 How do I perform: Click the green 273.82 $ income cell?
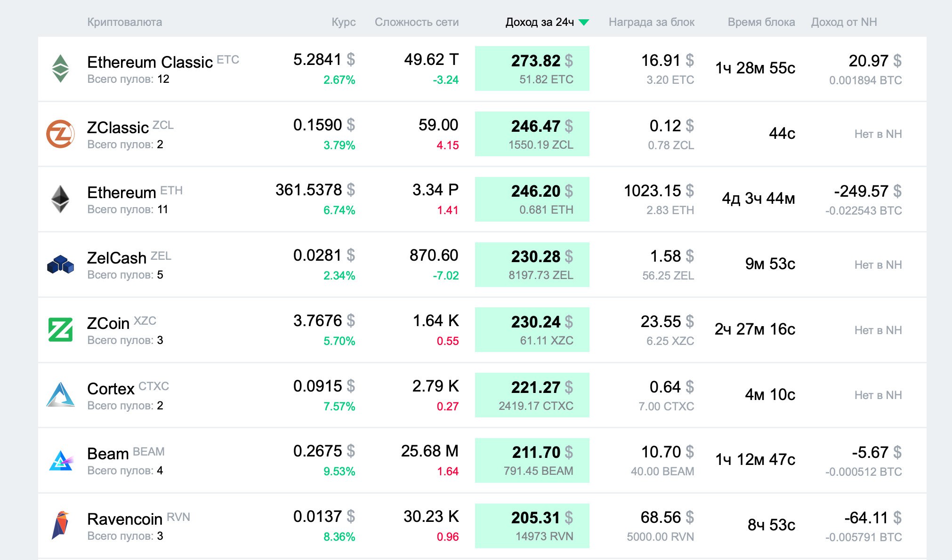532,69
